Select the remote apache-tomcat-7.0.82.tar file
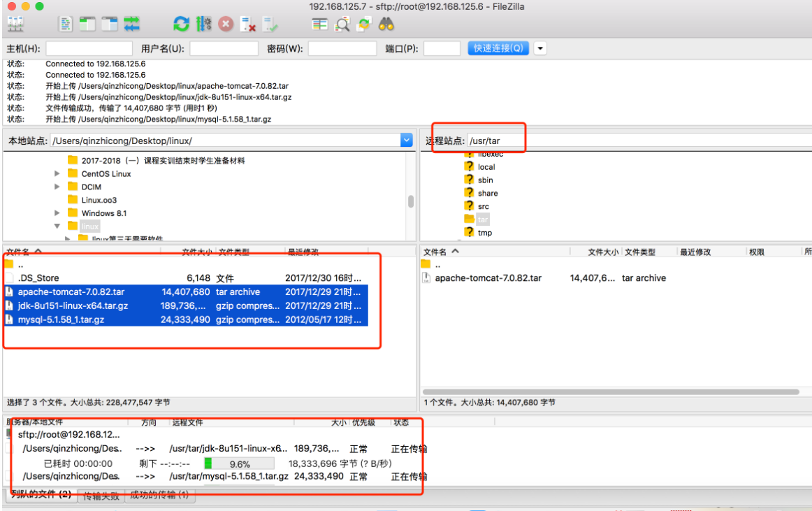The image size is (812, 511). click(x=488, y=278)
